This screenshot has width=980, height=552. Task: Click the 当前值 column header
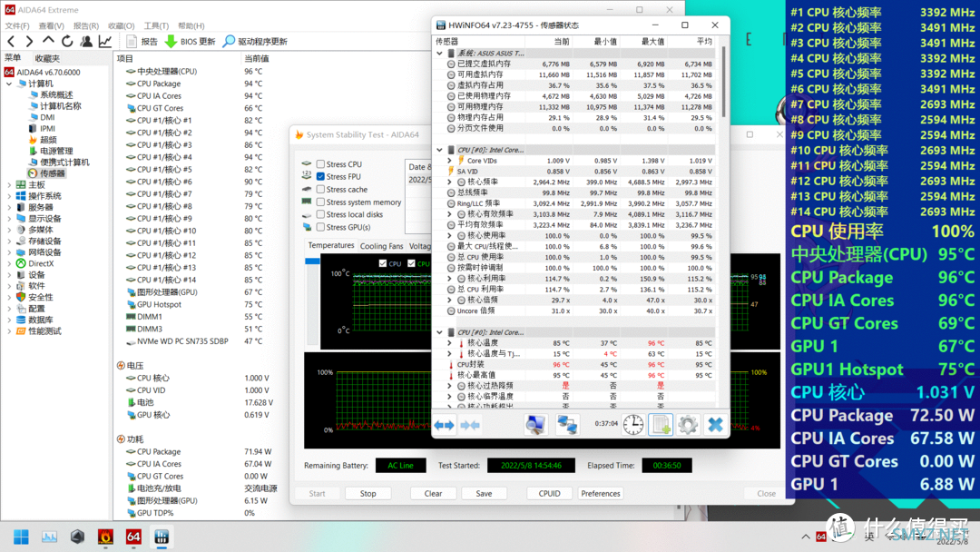click(256, 58)
